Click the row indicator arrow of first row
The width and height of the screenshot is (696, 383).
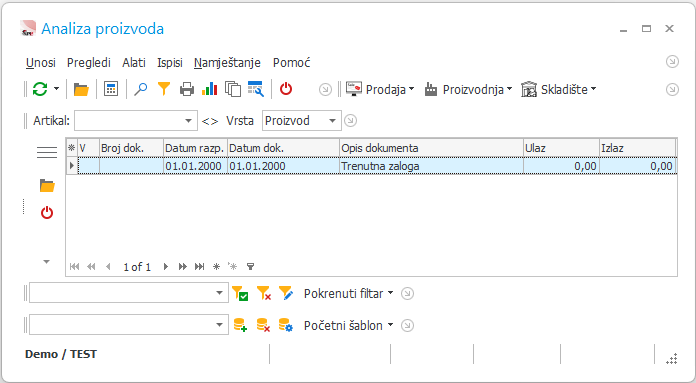[x=72, y=166]
